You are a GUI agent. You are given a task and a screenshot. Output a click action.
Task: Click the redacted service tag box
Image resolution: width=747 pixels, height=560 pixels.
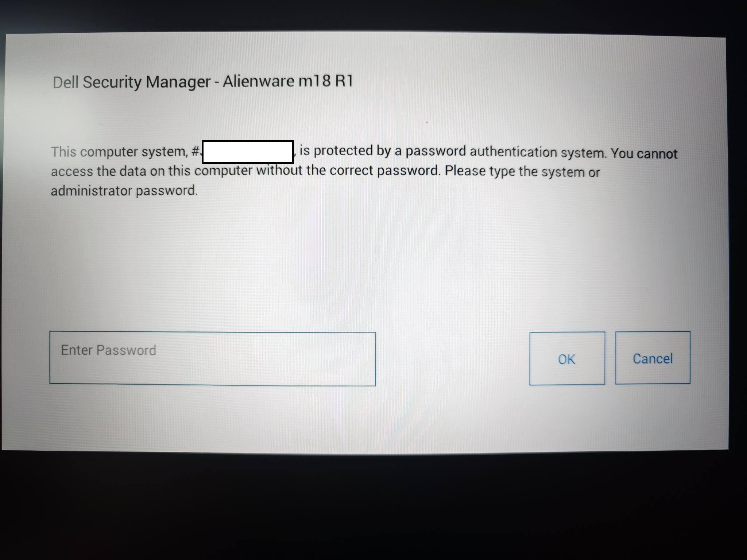click(x=248, y=152)
